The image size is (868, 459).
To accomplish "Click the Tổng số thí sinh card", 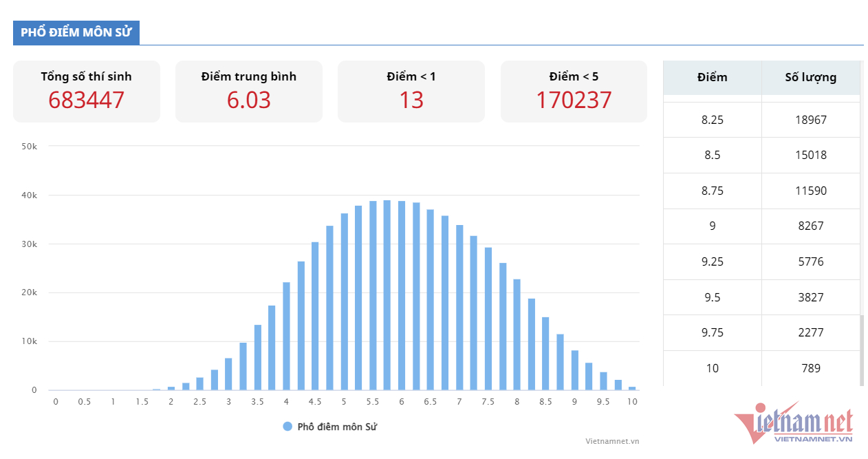I will pyautogui.click(x=87, y=92).
